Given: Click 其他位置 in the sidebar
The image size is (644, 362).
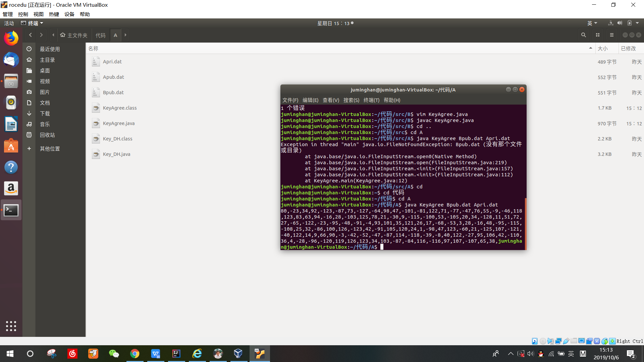Looking at the screenshot, I should pos(50,148).
